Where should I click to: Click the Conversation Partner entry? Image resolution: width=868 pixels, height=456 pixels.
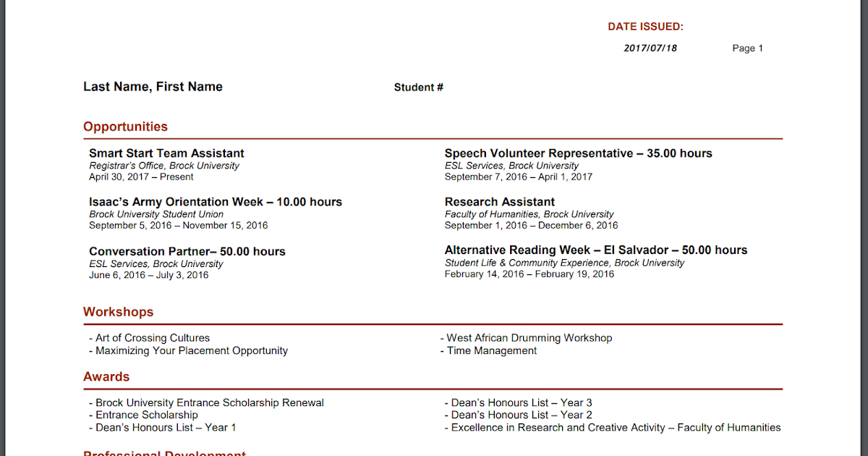point(187,250)
